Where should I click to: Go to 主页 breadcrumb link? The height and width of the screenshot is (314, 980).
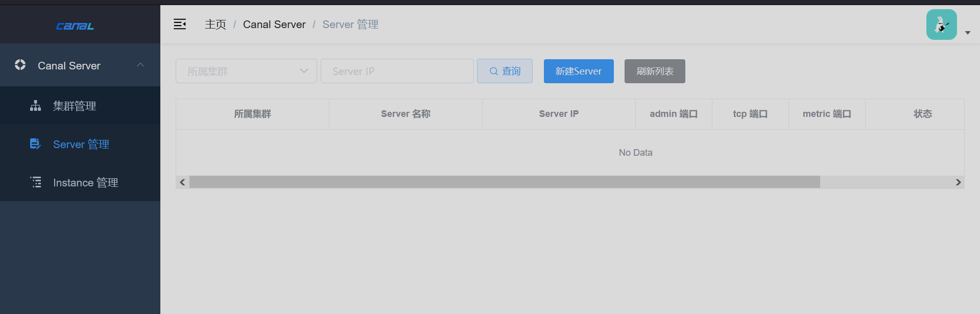(216, 25)
